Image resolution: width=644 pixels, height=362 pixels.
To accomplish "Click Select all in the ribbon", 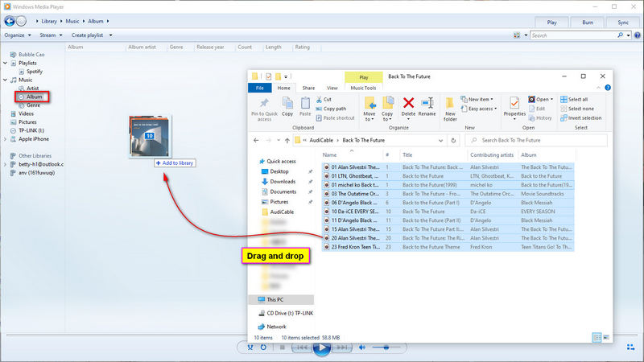I will point(574,99).
